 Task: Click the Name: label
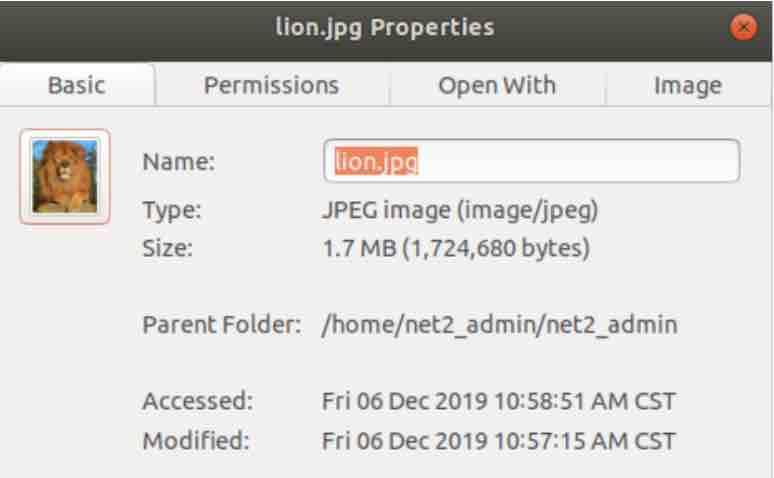pos(179,161)
